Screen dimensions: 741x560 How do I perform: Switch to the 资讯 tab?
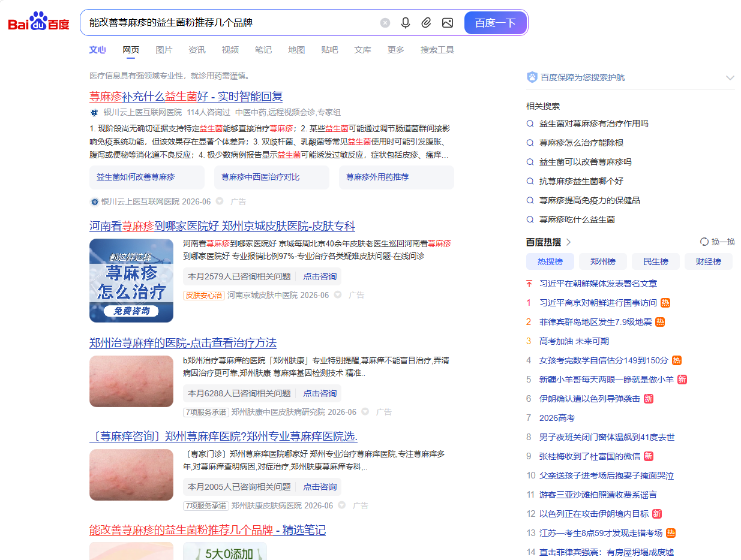pos(197,50)
